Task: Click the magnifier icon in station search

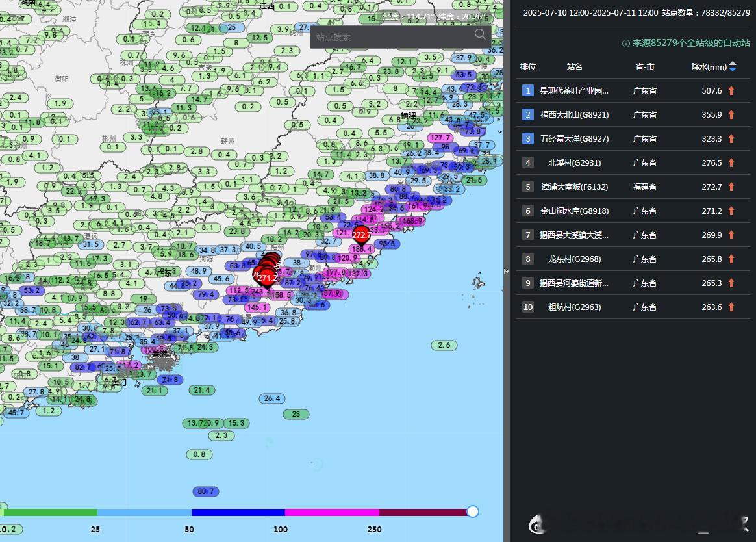Action: point(480,34)
